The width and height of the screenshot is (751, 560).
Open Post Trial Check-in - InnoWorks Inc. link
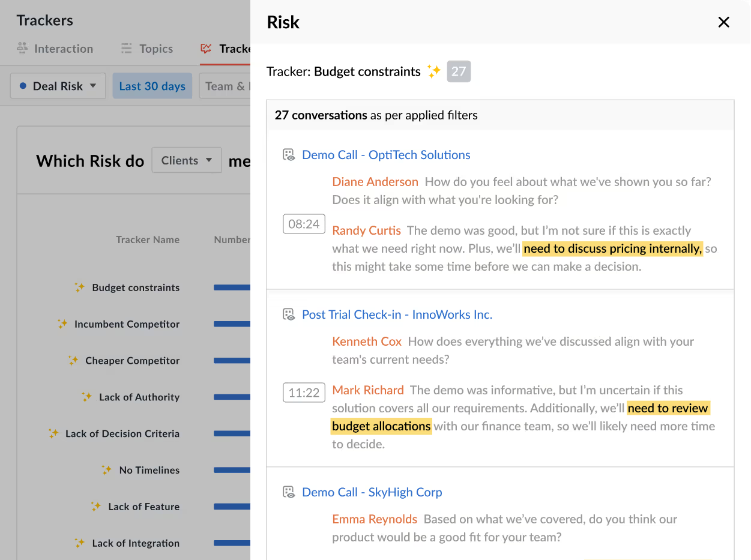[x=397, y=315]
